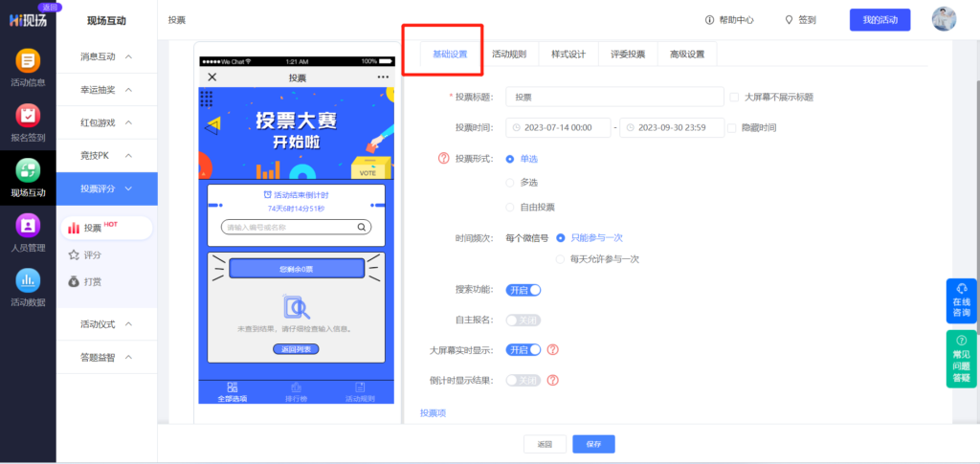Open 报名签到 in the left sidebar
The image size is (980, 464).
[x=28, y=123]
